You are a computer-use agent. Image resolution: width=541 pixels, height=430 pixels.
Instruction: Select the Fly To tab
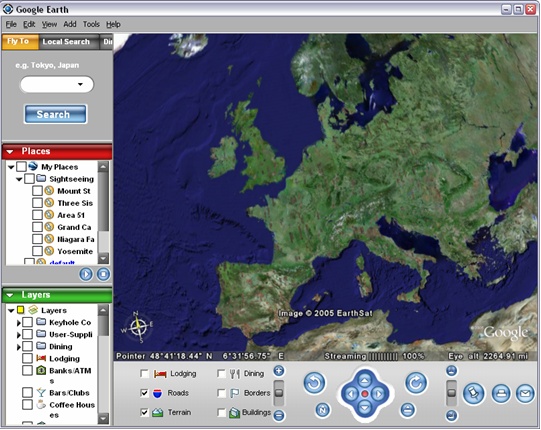coord(20,42)
